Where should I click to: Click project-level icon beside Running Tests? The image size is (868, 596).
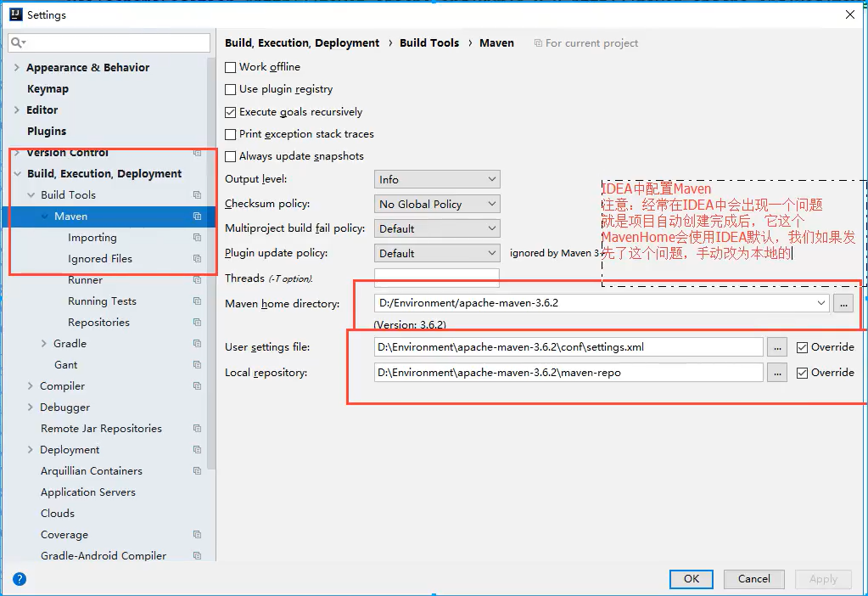point(197,301)
